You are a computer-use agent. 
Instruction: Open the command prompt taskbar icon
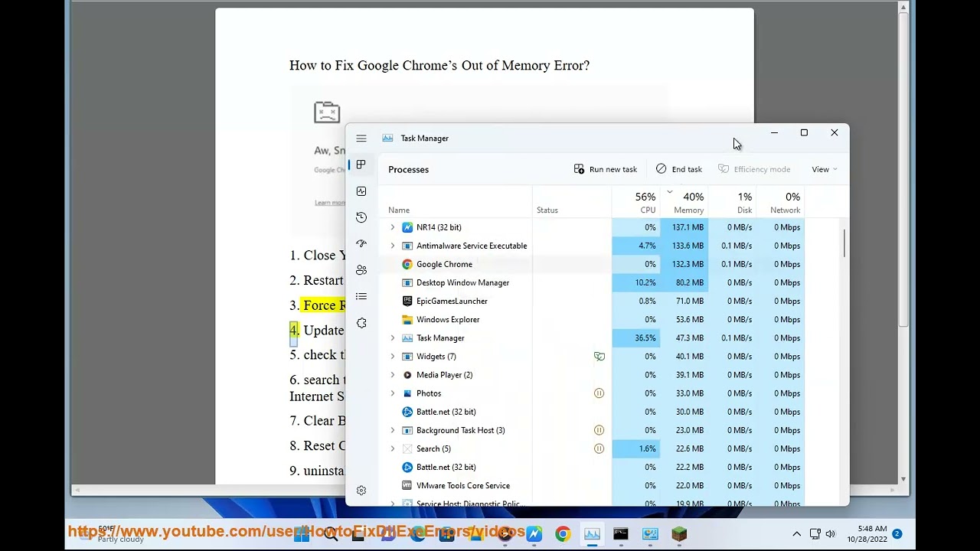pyautogui.click(x=621, y=534)
